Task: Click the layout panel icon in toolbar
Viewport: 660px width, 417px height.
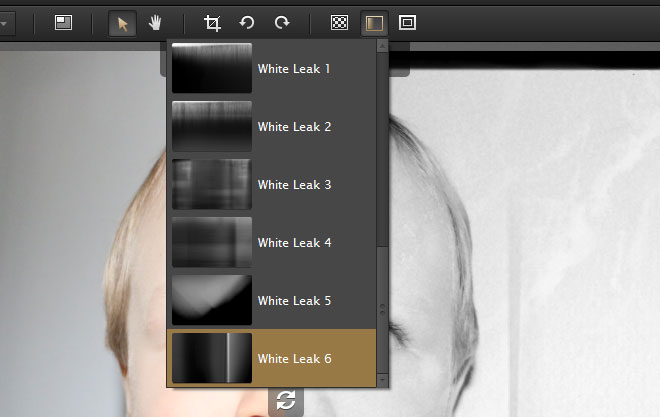Action: click(x=64, y=23)
